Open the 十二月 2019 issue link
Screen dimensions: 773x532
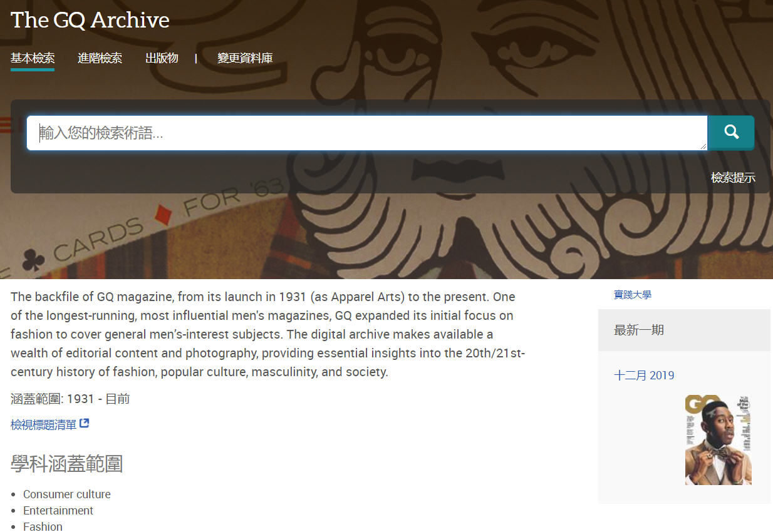pyautogui.click(x=644, y=376)
